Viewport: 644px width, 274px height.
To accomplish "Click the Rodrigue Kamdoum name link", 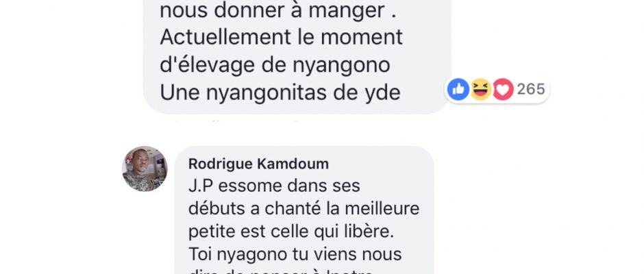I will pyautogui.click(x=258, y=164).
